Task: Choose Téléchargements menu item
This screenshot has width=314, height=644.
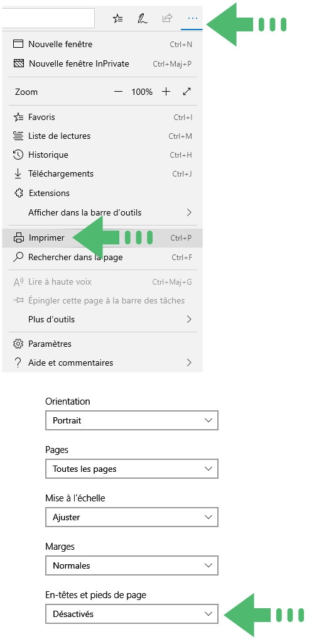Action: [x=102, y=174]
